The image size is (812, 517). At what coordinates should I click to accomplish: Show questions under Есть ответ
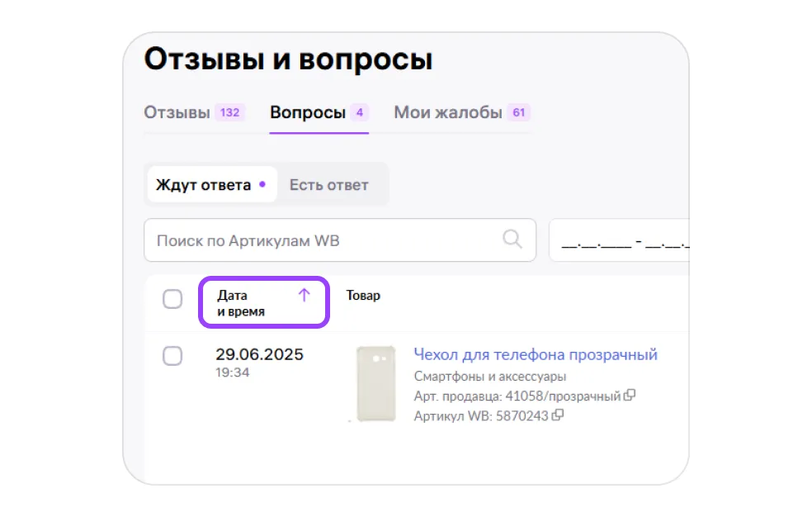(328, 185)
